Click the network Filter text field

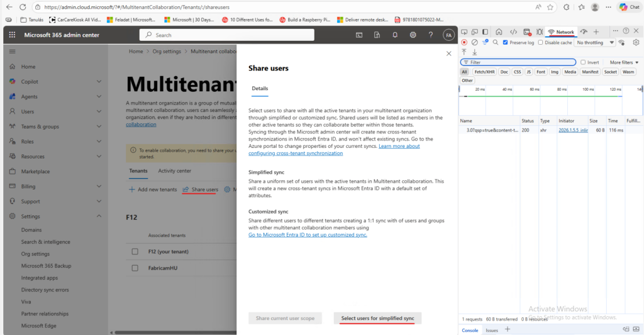[518, 62]
